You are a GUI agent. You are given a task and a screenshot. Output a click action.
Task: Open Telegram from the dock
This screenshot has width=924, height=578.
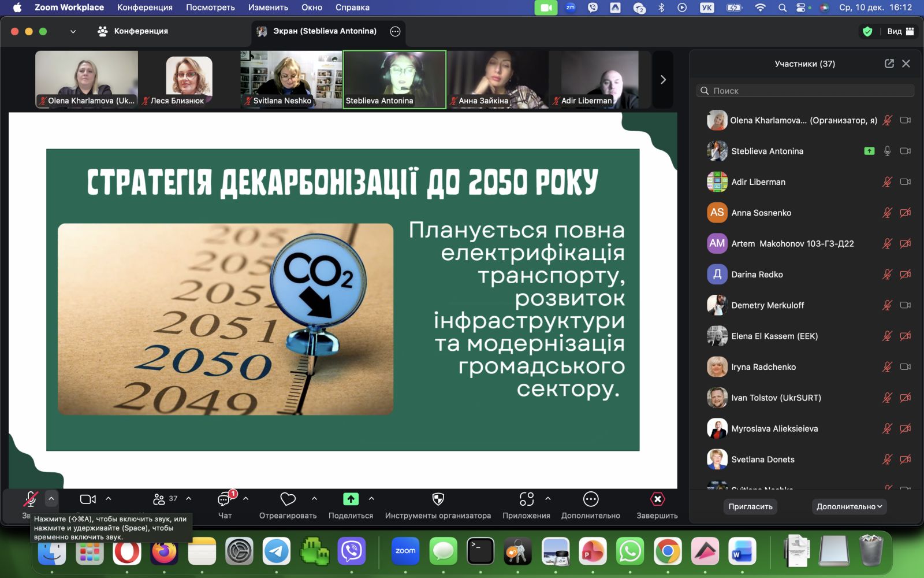[277, 551]
